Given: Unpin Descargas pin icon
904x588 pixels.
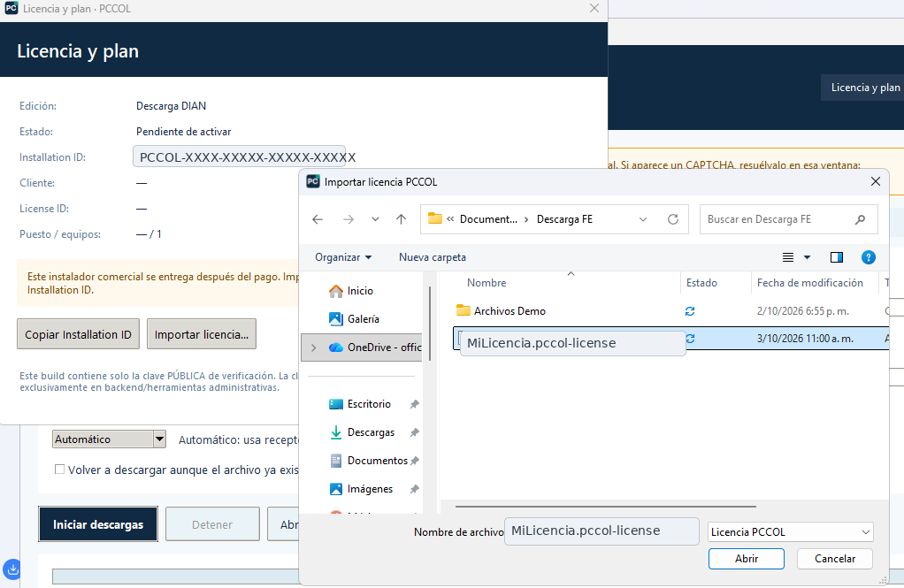Looking at the screenshot, I should click(414, 432).
